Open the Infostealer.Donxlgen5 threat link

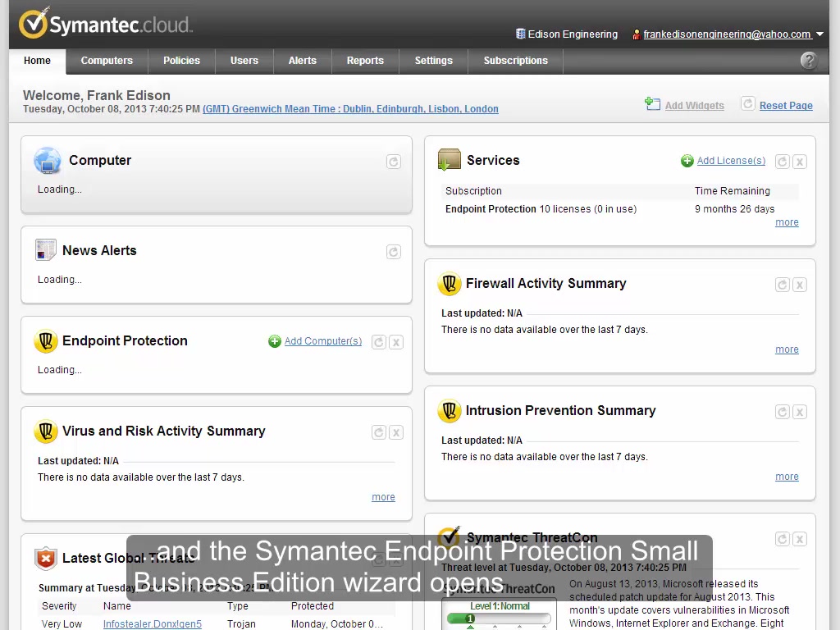(x=152, y=623)
